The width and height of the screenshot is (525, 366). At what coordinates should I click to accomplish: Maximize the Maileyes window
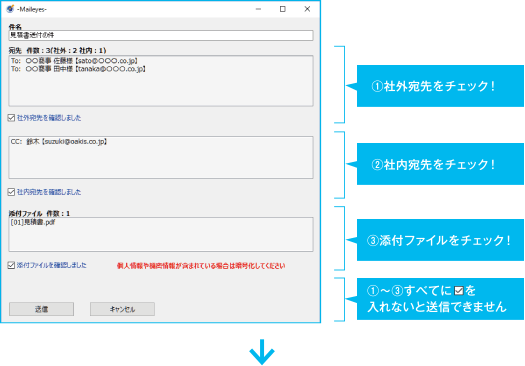[283, 9]
